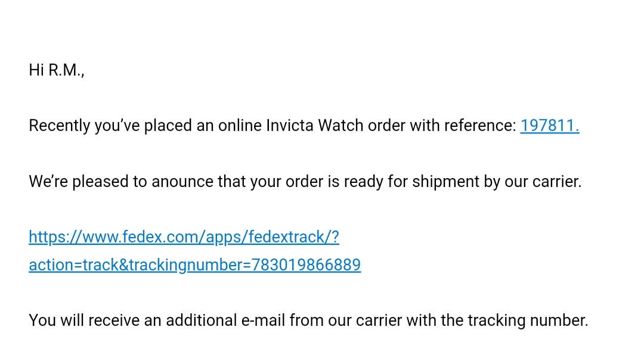644x358 pixels.
Task: Click the word 'Recently' starting the first sentence
Action: [x=60, y=126]
